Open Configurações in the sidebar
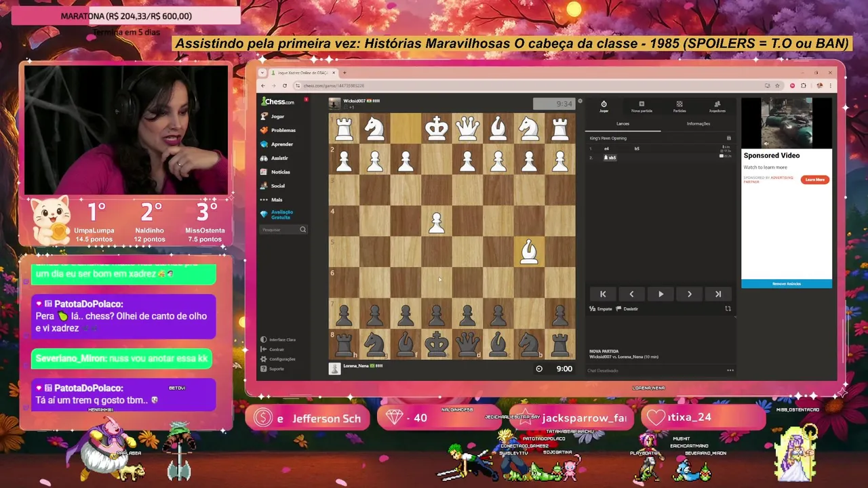This screenshot has width=868, height=488. (x=278, y=359)
